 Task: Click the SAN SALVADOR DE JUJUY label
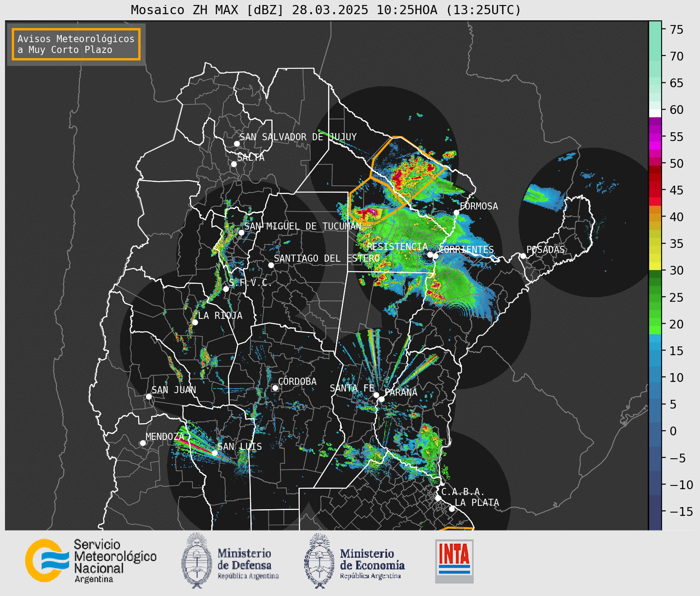tap(298, 137)
